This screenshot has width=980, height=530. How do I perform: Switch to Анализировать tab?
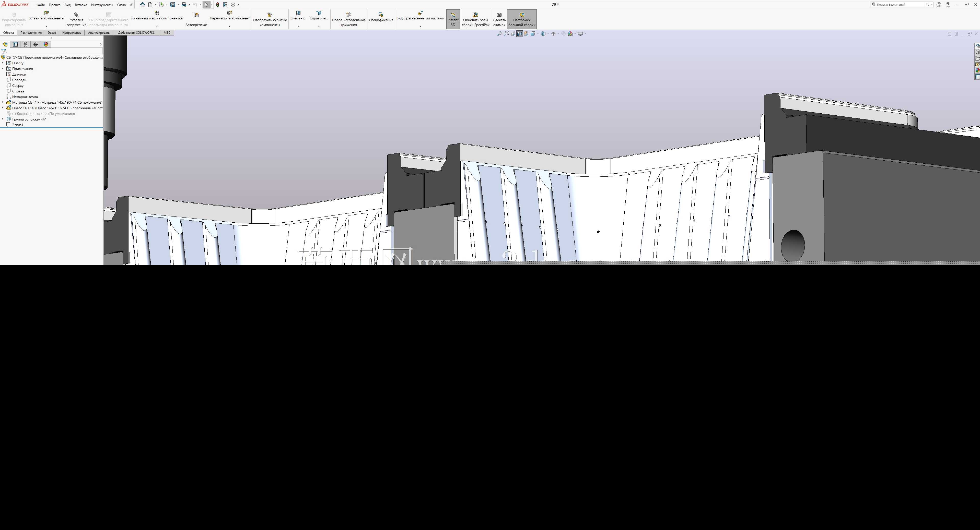99,33
